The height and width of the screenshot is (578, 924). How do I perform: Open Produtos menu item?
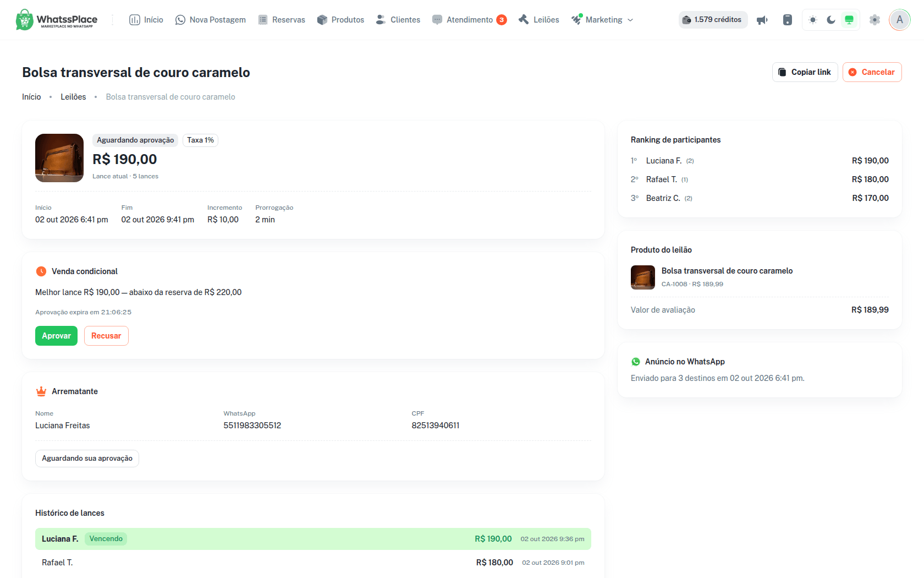pyautogui.click(x=340, y=20)
